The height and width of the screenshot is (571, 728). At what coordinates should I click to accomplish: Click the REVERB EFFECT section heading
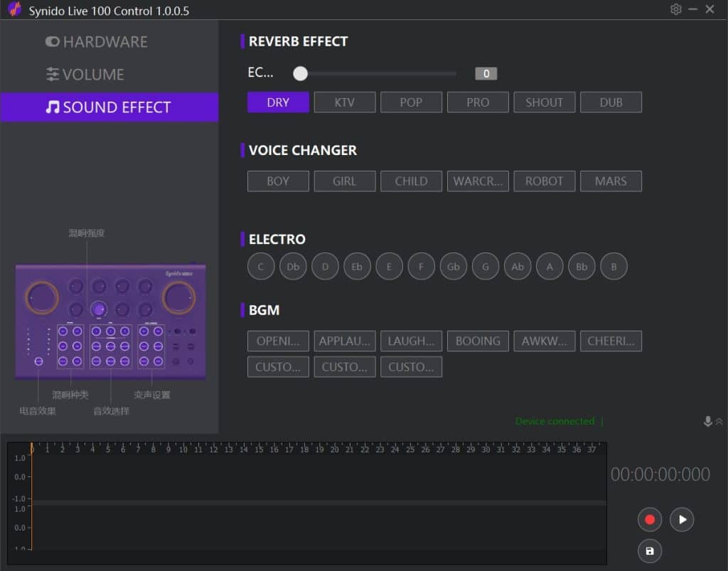(298, 41)
